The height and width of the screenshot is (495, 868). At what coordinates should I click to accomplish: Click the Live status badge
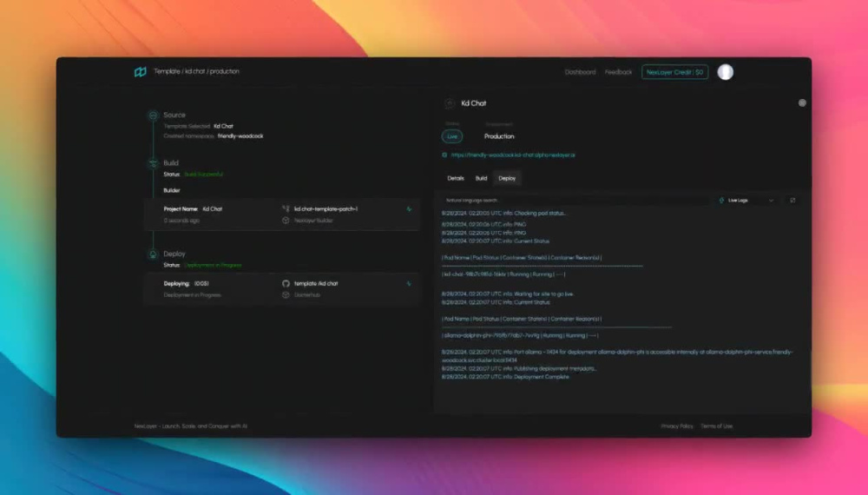(452, 136)
